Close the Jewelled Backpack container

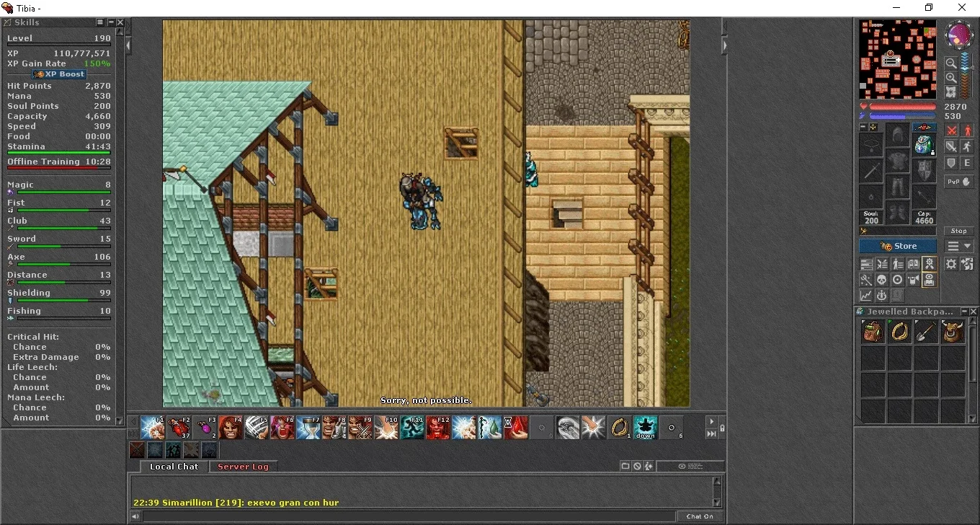(974, 312)
